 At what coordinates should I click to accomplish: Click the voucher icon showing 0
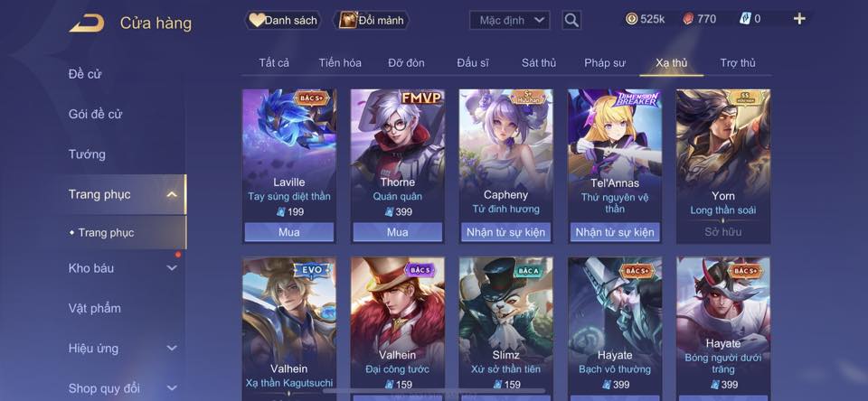point(745,19)
